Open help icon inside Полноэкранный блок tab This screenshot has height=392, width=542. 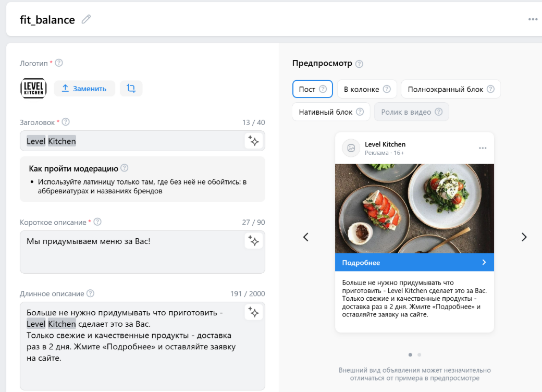(x=490, y=89)
